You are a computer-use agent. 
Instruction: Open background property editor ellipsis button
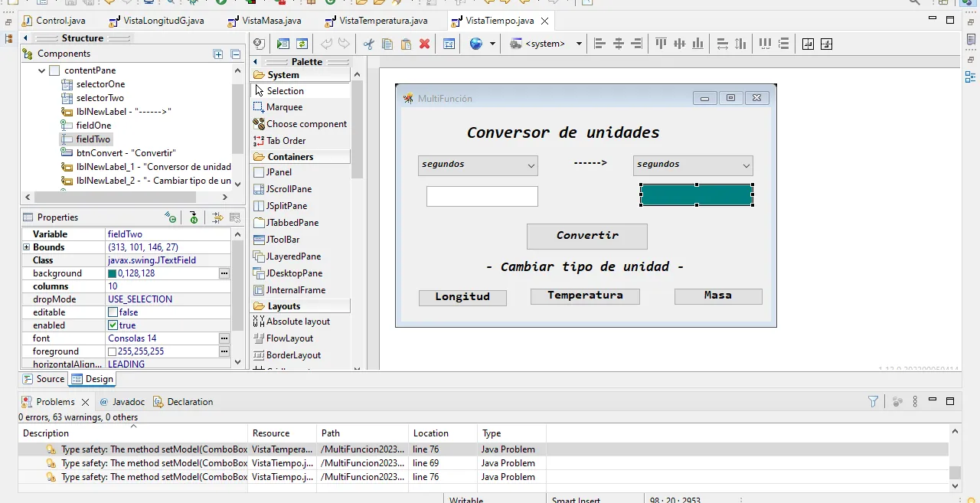pyautogui.click(x=224, y=273)
